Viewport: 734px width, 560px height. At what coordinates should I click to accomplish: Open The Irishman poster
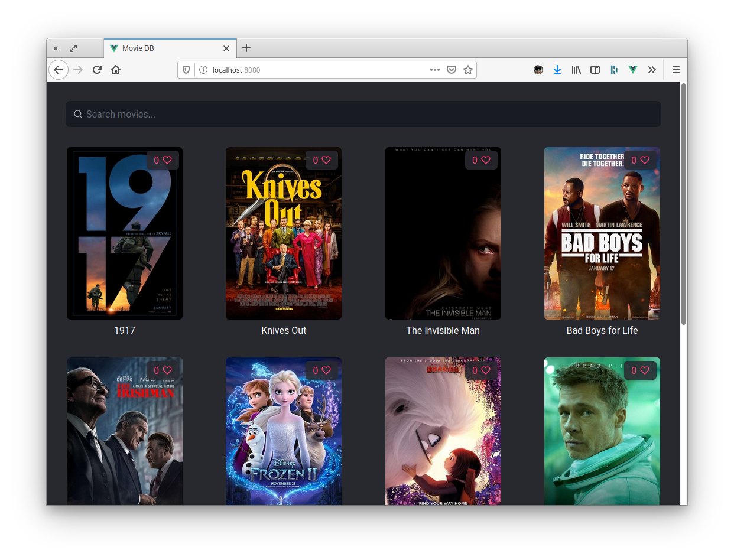click(125, 431)
